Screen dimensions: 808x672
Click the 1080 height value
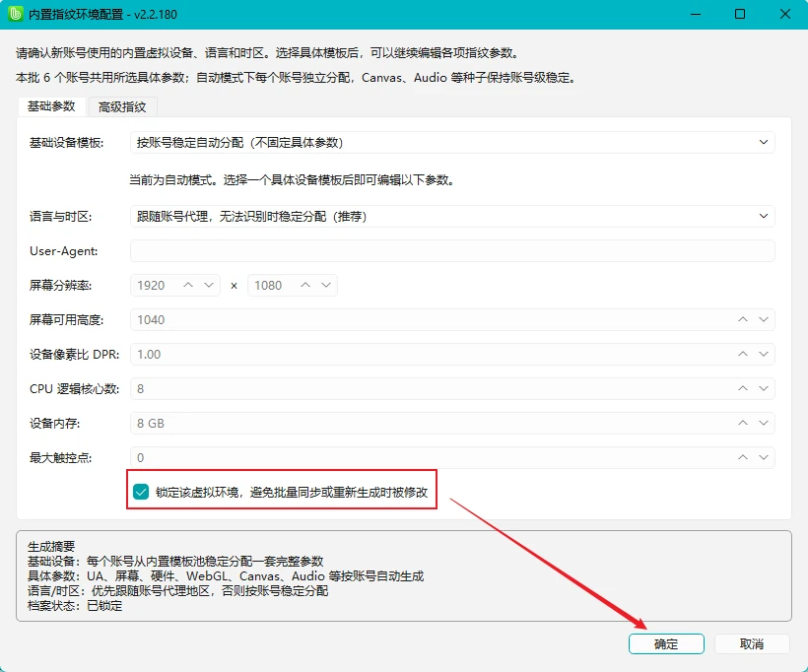[x=268, y=286]
